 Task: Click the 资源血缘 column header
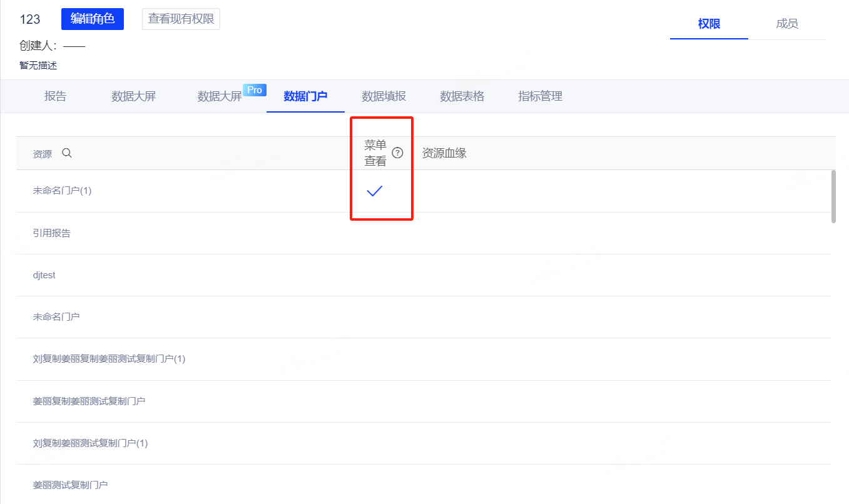tap(444, 153)
